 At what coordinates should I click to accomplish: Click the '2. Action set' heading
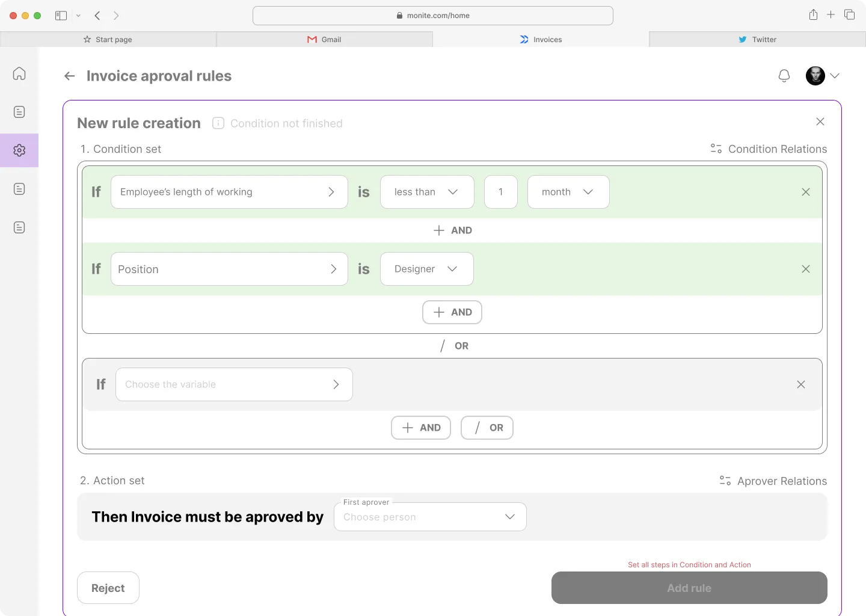112,481
